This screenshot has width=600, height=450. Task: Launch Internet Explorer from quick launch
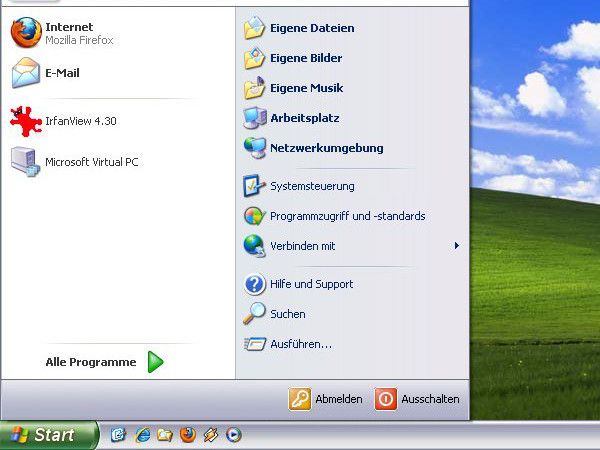coord(142,435)
